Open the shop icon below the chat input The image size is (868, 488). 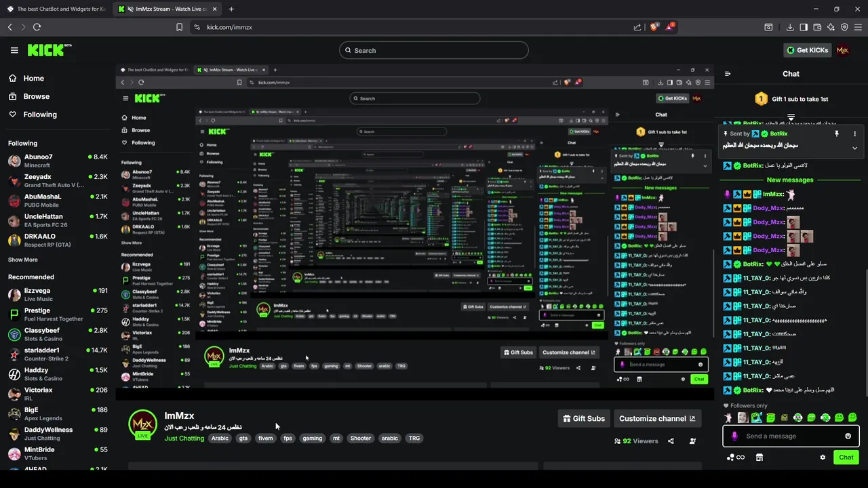pos(759,457)
